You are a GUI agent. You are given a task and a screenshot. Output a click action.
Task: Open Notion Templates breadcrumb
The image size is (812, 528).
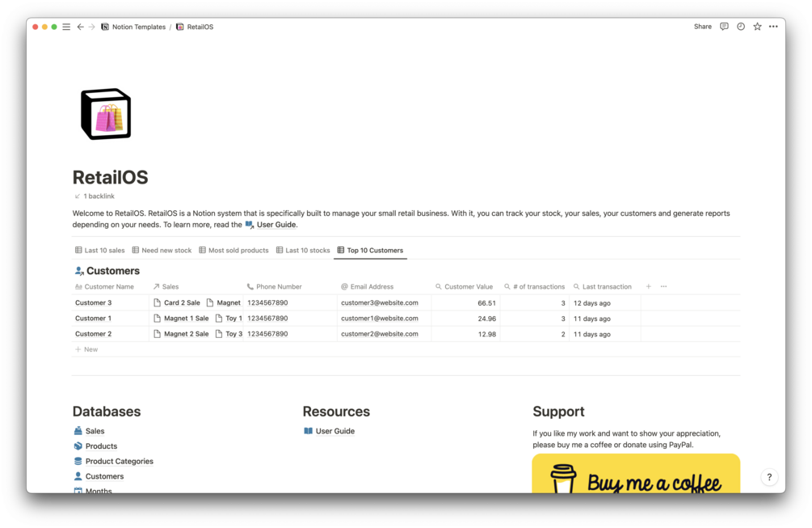(133, 27)
